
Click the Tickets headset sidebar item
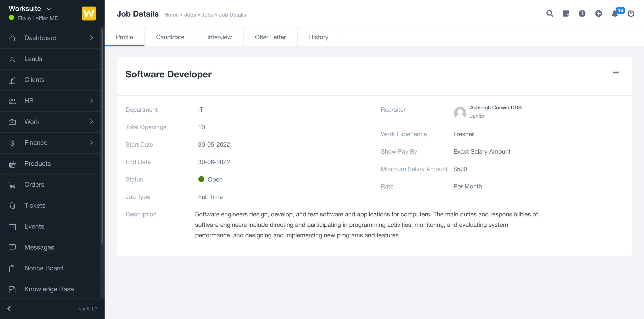click(x=35, y=205)
